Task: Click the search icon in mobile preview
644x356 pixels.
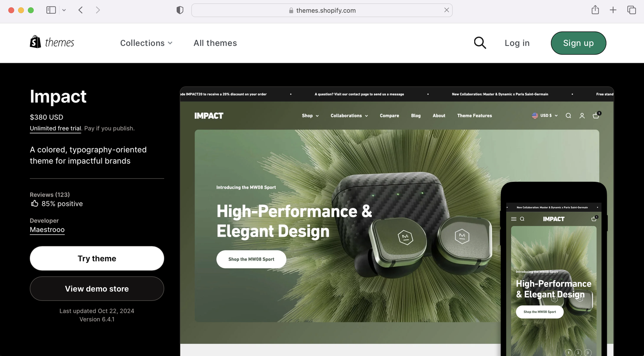Action: (x=522, y=219)
